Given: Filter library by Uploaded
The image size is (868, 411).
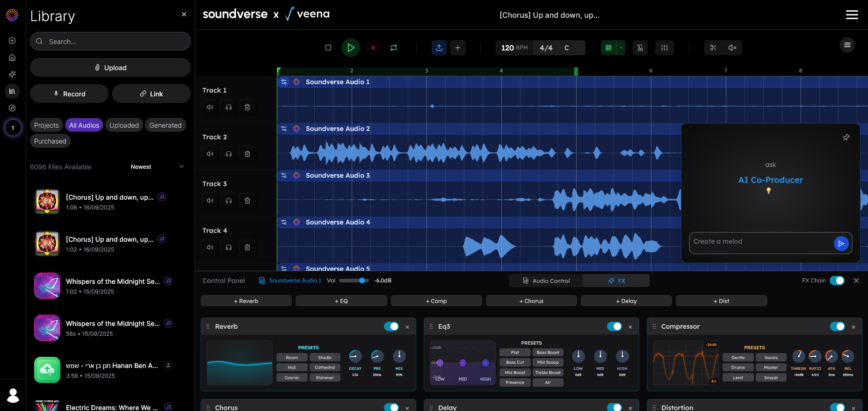Looking at the screenshot, I should point(124,125).
